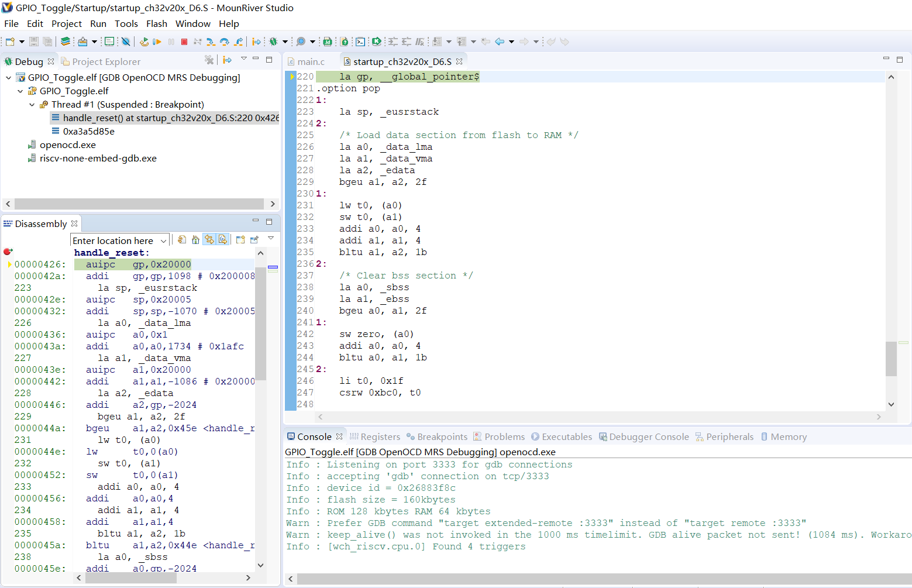Click the magnifier Search toolbar icon
The width and height of the screenshot is (912, 588).
[301, 42]
